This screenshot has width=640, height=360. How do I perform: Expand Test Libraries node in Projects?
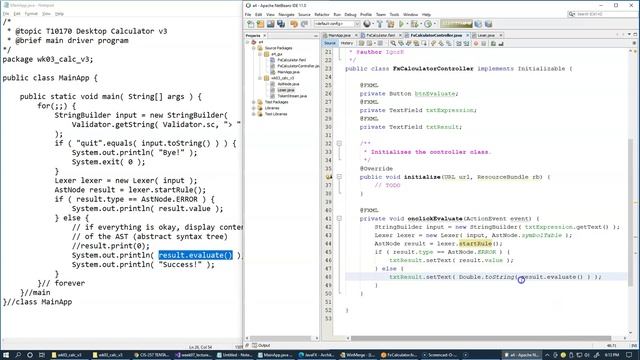(x=253, y=114)
